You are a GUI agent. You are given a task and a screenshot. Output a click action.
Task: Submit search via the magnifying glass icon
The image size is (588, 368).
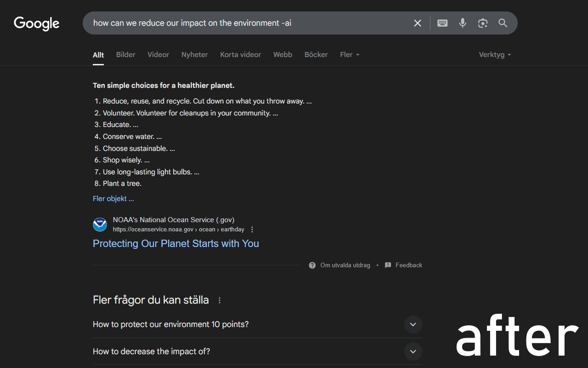[503, 23]
